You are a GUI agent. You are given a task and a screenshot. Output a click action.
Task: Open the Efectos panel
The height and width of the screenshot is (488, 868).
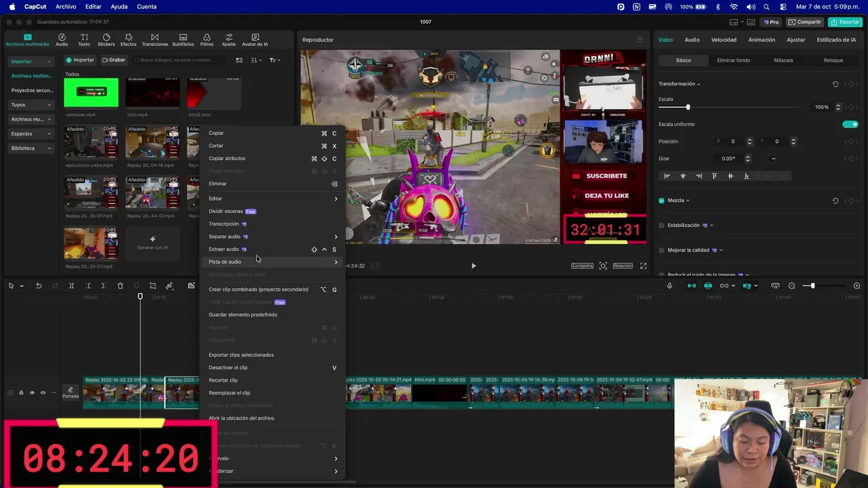tap(128, 40)
